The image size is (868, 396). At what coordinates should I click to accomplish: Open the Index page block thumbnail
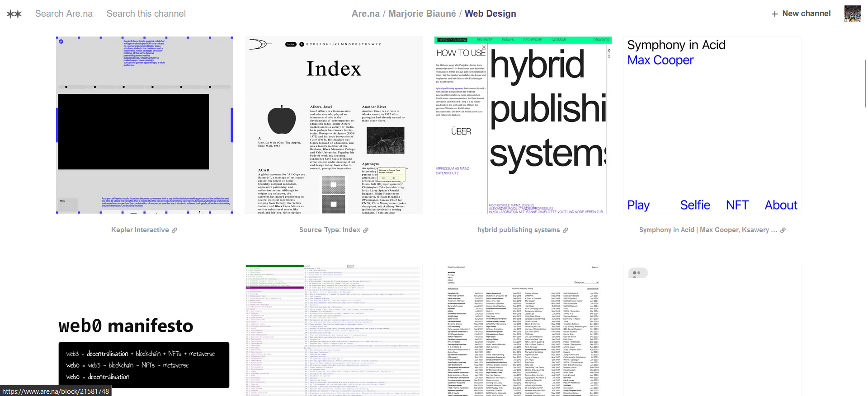(333, 125)
